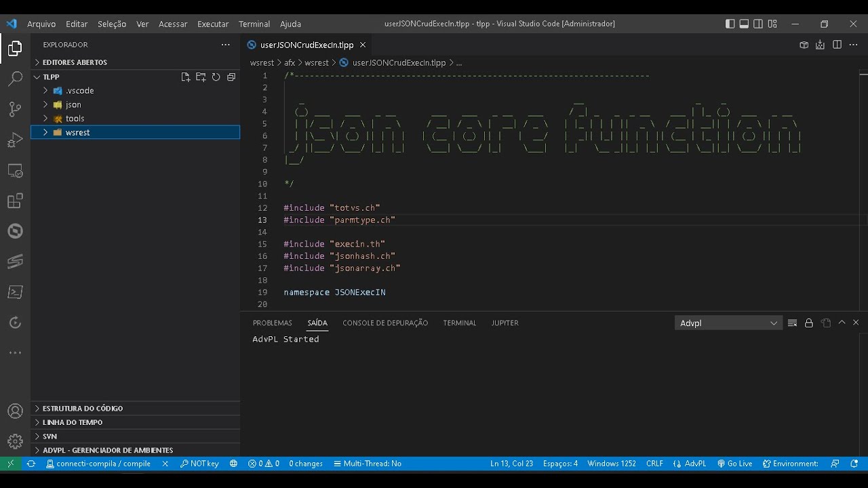Open the Explorer view in activity bar
The image size is (868, 488).
[x=15, y=49]
